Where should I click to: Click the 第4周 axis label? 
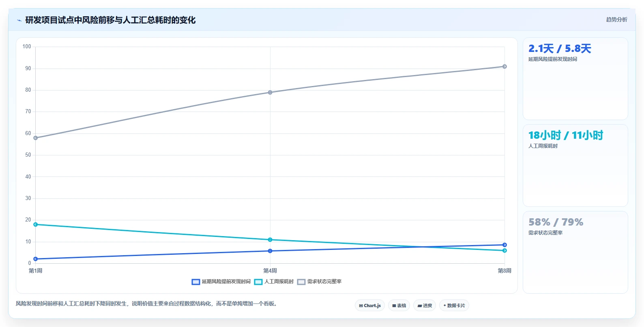pyautogui.click(x=270, y=271)
